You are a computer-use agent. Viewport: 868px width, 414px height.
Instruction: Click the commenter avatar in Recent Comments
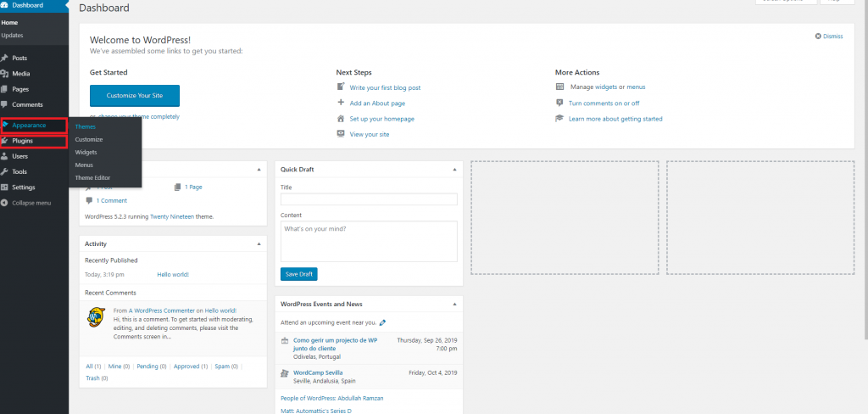(97, 317)
